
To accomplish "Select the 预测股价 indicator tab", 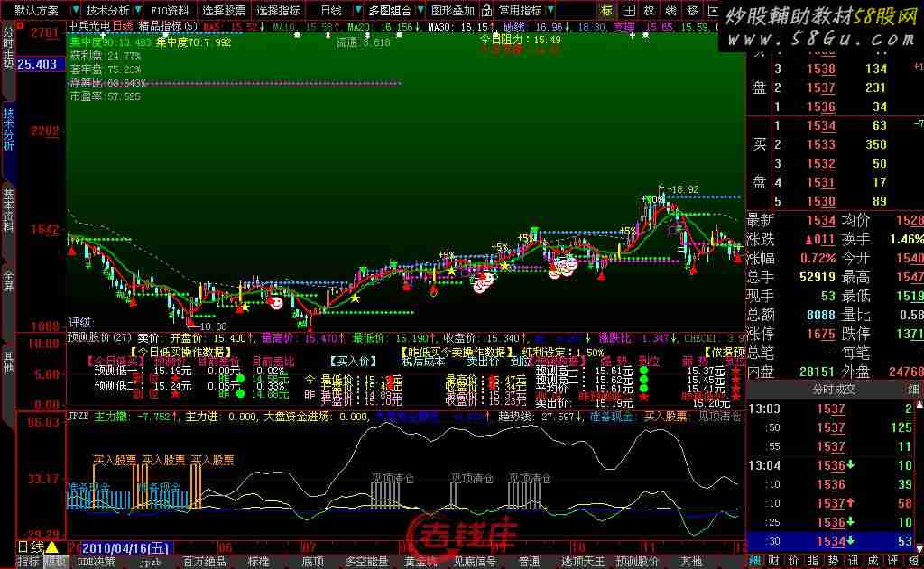I will tap(637, 562).
